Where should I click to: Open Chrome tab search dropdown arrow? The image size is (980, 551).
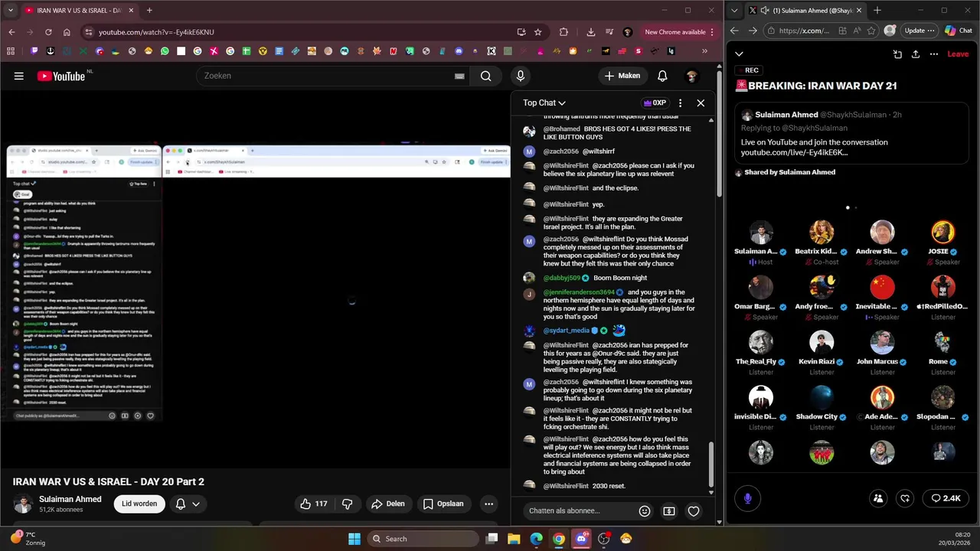tap(11, 11)
